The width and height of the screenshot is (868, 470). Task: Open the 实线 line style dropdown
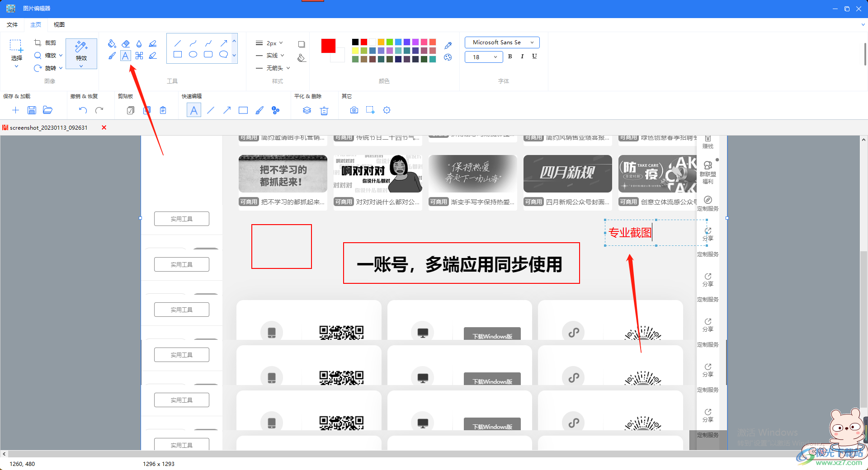(x=270, y=56)
